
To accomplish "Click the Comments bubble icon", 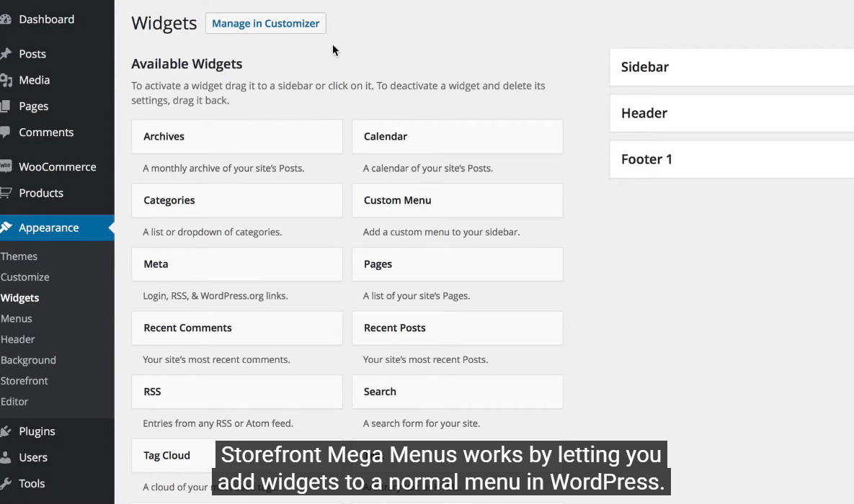I will pyautogui.click(x=5, y=132).
